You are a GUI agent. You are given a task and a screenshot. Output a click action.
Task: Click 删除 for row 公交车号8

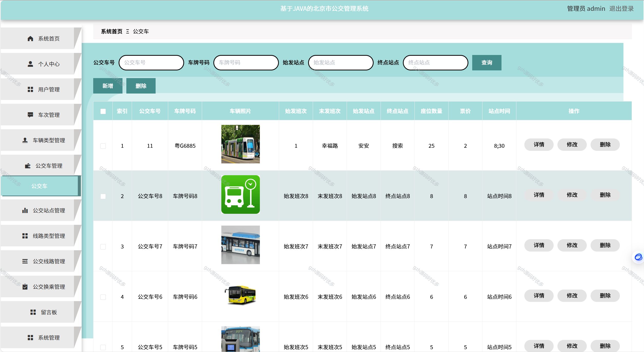605,195
